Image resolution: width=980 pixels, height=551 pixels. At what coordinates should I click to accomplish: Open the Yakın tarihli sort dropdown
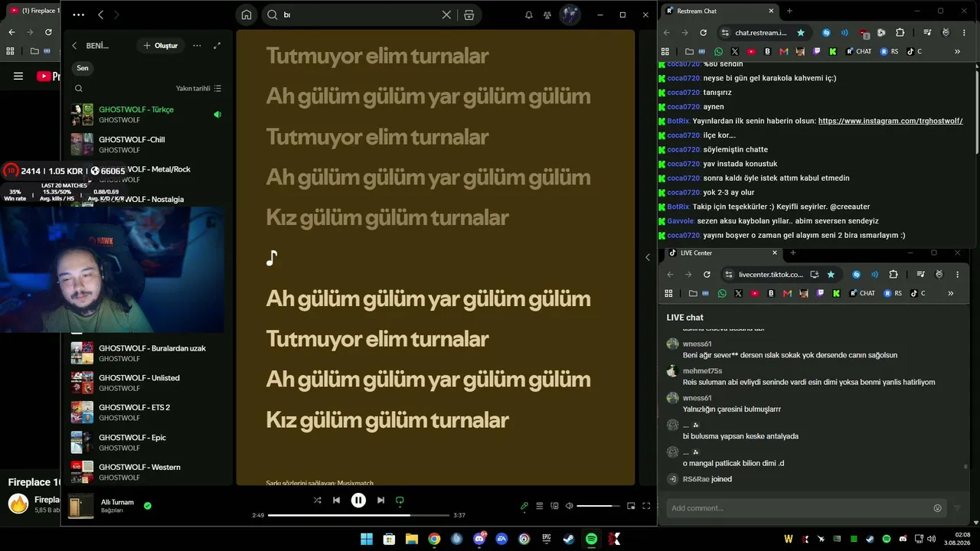(x=198, y=89)
